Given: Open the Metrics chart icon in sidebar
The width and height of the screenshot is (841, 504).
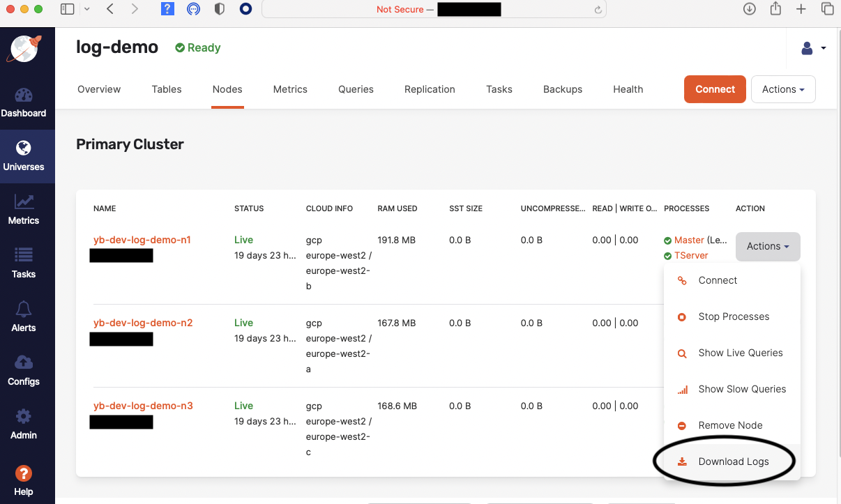Looking at the screenshot, I should click(24, 201).
